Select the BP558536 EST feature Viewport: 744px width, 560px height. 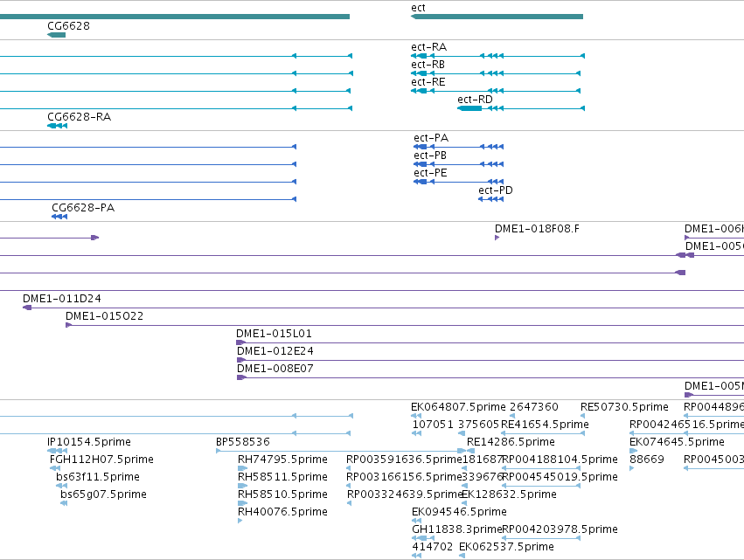341,451
